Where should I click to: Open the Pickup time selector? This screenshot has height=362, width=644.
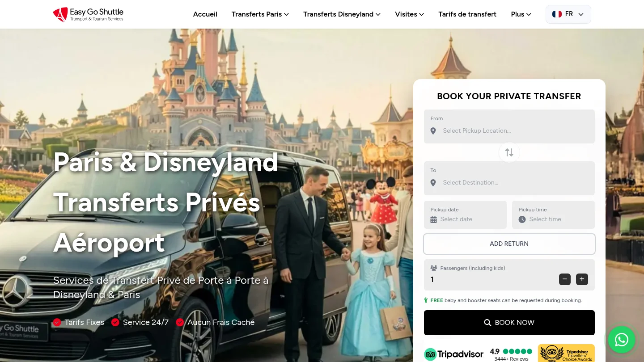point(553,215)
